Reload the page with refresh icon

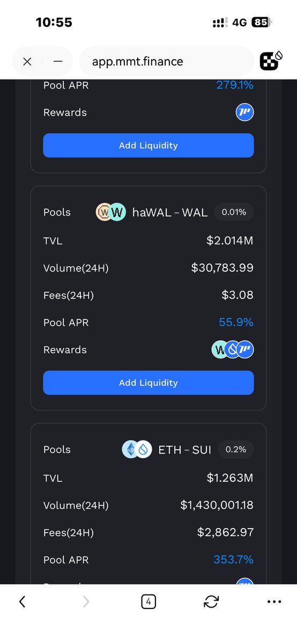coord(211,602)
